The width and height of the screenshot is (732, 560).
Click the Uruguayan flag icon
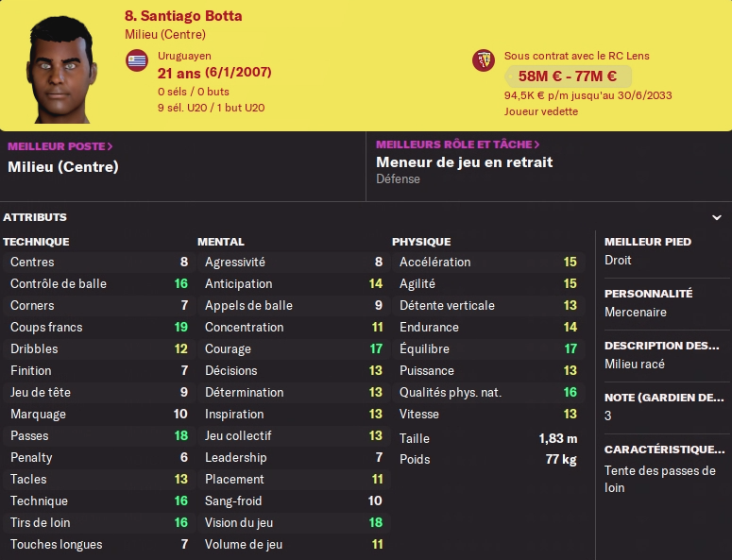137,60
